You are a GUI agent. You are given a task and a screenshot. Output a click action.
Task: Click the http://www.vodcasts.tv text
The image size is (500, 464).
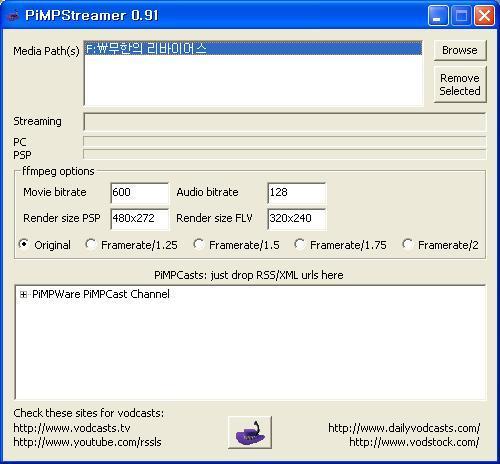[72, 428]
